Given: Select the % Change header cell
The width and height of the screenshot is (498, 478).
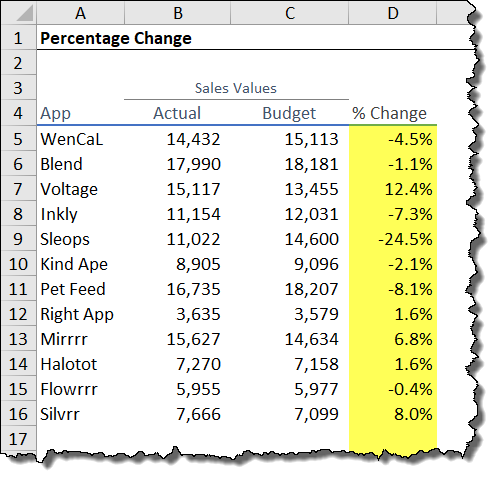Looking at the screenshot, I should point(393,113).
